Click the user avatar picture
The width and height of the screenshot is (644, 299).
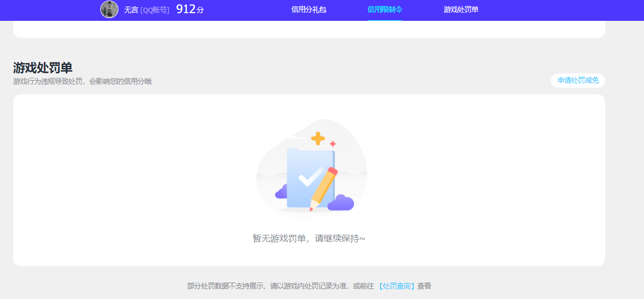pos(109,9)
